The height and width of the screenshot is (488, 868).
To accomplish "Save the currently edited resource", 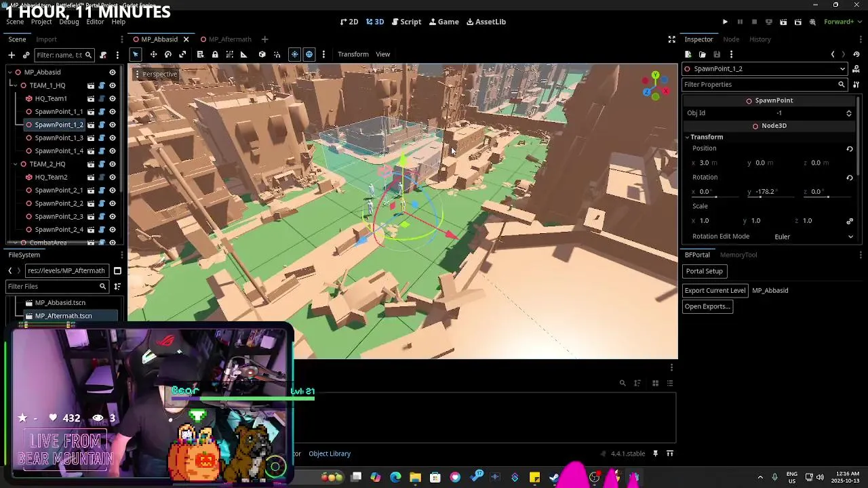I will (717, 54).
